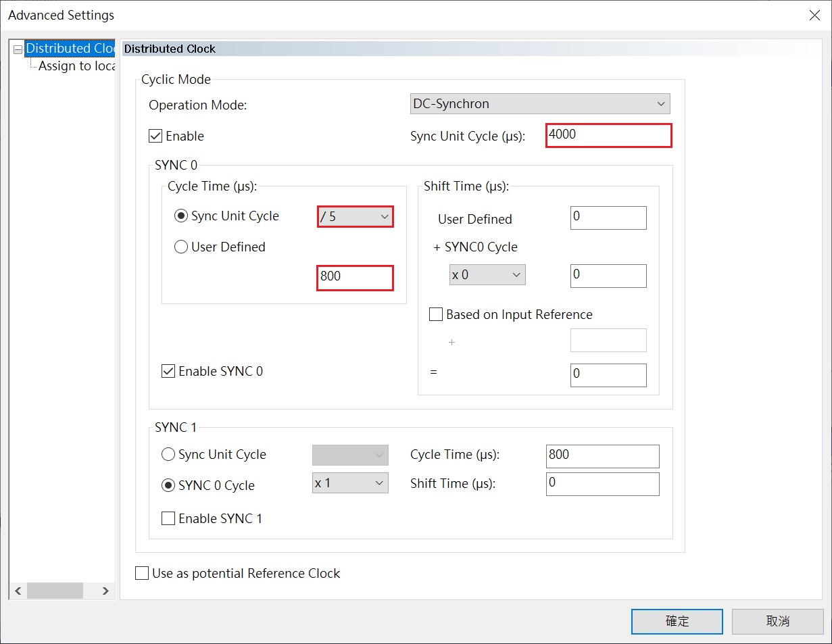Select SYNC 1 Sync Unit Cycle radio button
Viewport: 832px width, 644px height.
tap(168, 455)
